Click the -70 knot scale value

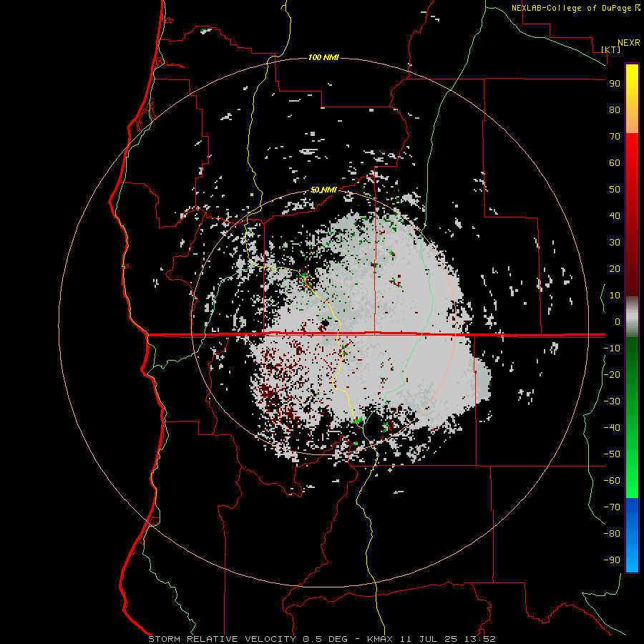(x=612, y=507)
